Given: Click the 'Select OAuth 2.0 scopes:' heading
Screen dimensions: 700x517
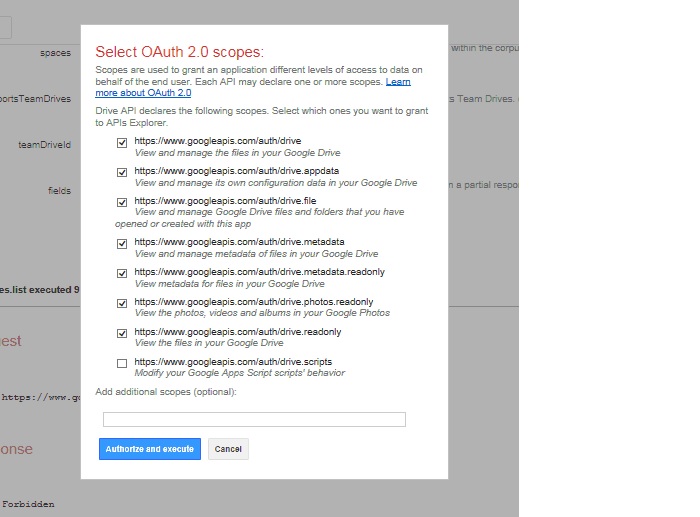Looking at the screenshot, I should pyautogui.click(x=179, y=52).
